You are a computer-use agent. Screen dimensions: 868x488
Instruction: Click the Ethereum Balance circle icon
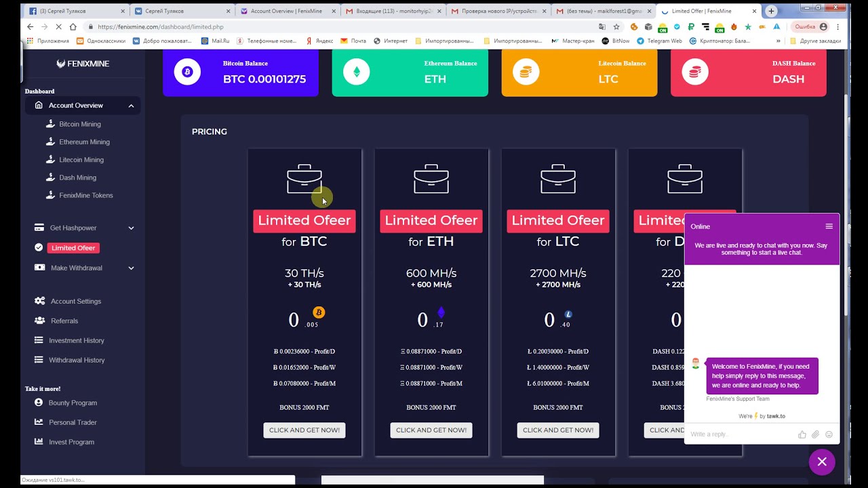[x=357, y=72]
